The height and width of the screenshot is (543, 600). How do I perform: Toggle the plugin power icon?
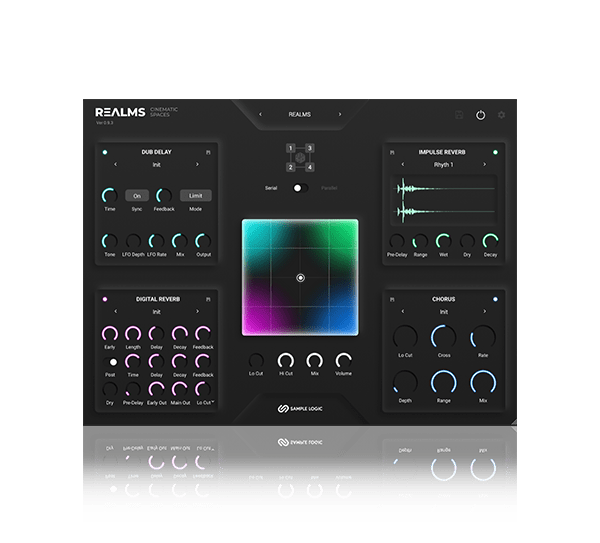481,115
